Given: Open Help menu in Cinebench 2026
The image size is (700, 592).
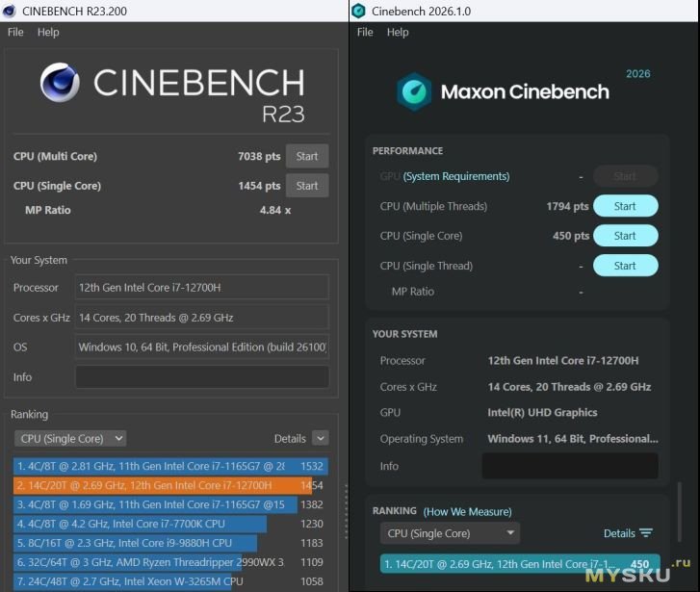Looking at the screenshot, I should click(398, 32).
